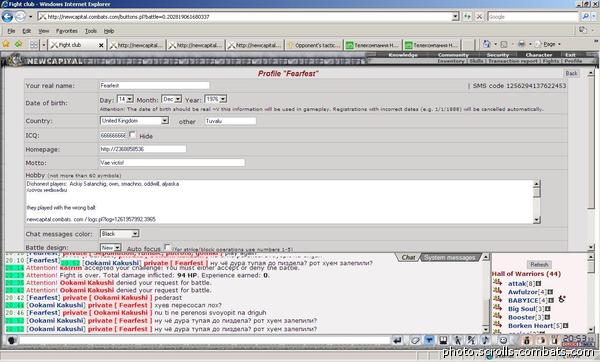600x362 pixels.
Task: Click the browser Back arrow button
Action: [7, 17]
